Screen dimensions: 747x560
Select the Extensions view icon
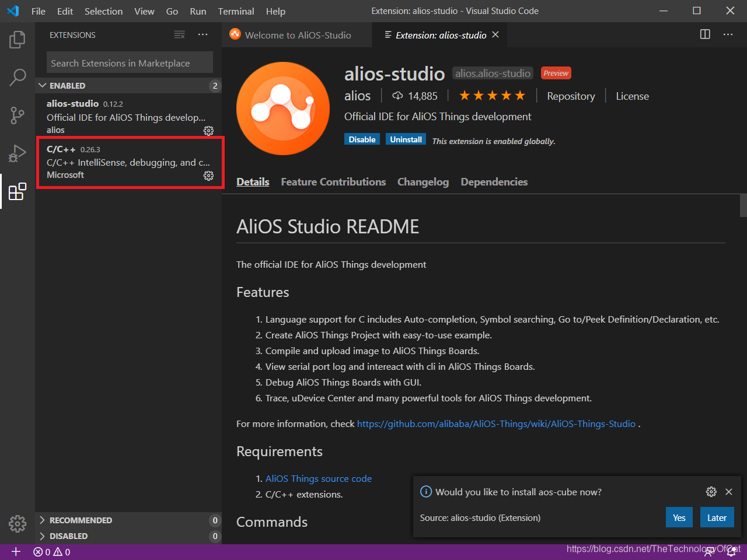[x=18, y=191]
